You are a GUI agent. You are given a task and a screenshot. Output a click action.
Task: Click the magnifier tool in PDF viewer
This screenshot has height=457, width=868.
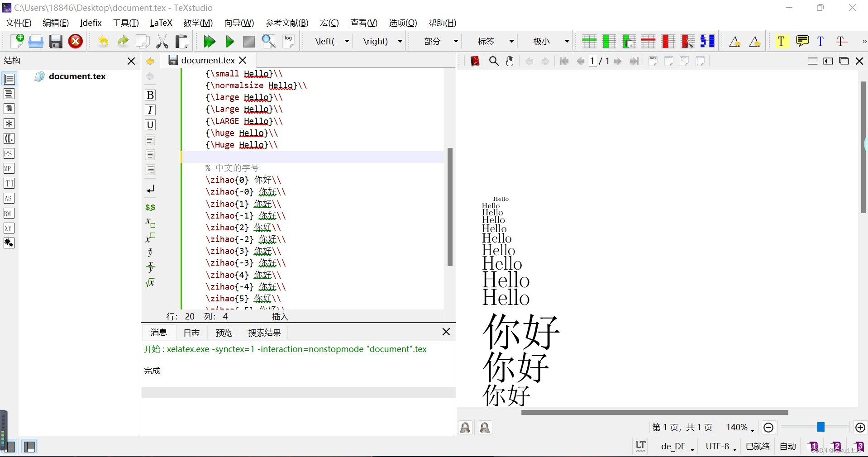494,61
